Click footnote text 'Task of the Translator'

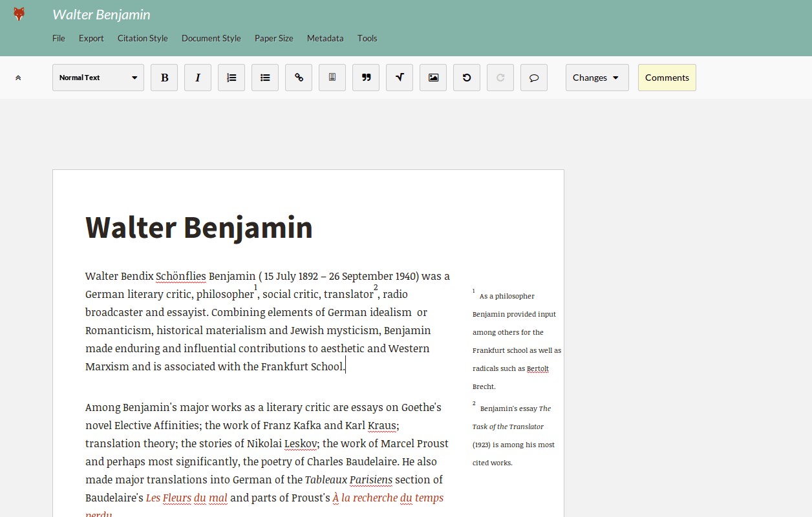tap(508, 427)
